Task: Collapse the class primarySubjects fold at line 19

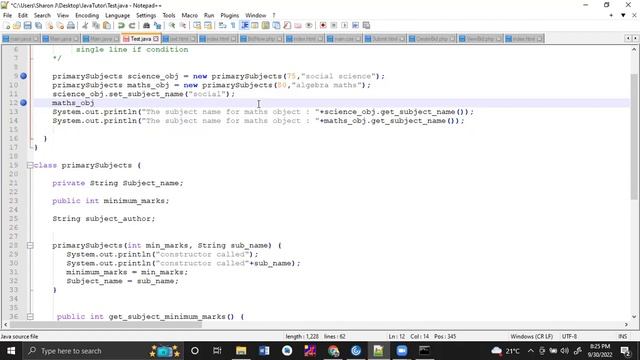Action: 30,165
